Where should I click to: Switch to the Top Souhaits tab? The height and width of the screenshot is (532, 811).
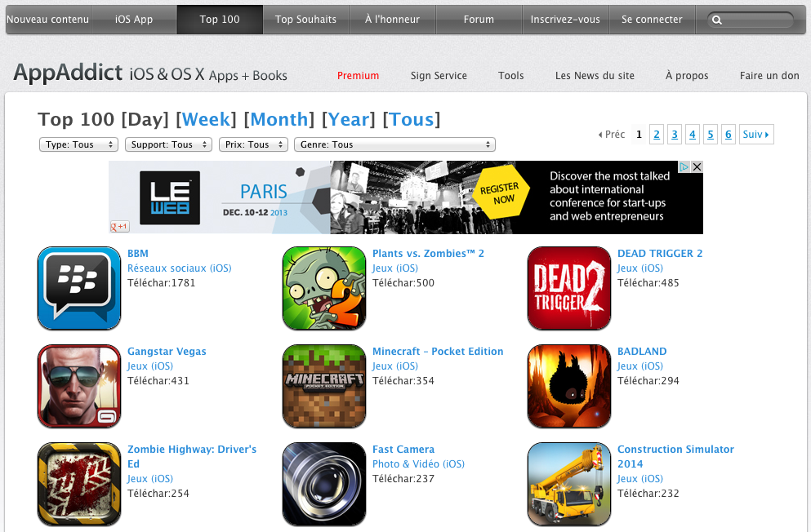pyautogui.click(x=305, y=20)
